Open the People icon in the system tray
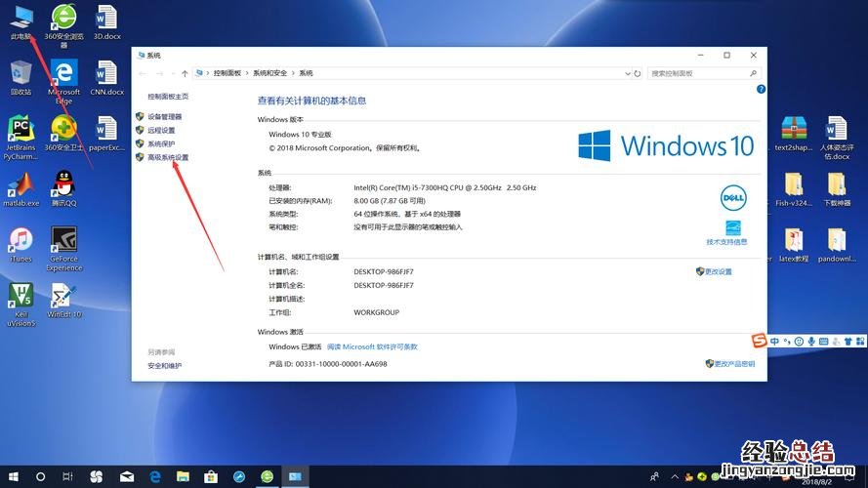Image resolution: width=868 pixels, height=488 pixels. tap(655, 476)
